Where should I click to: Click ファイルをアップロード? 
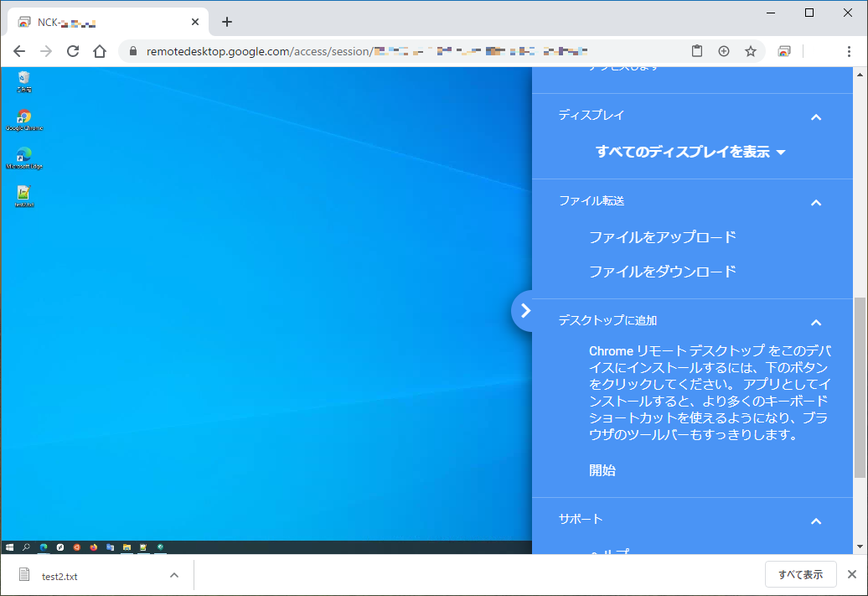[662, 237]
